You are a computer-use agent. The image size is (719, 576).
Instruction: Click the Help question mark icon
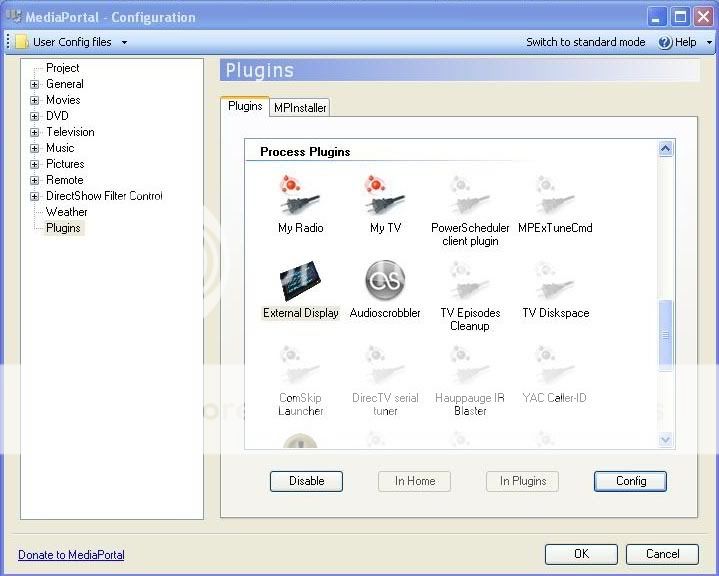(x=664, y=42)
